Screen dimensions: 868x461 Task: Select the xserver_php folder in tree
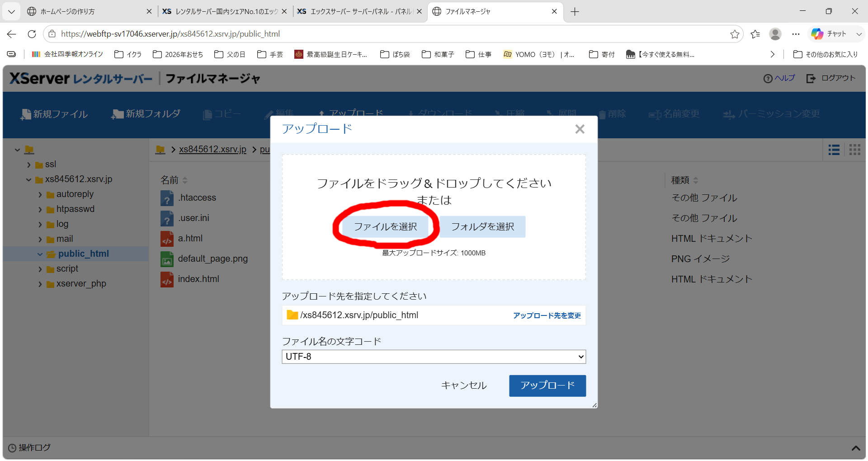tap(81, 284)
